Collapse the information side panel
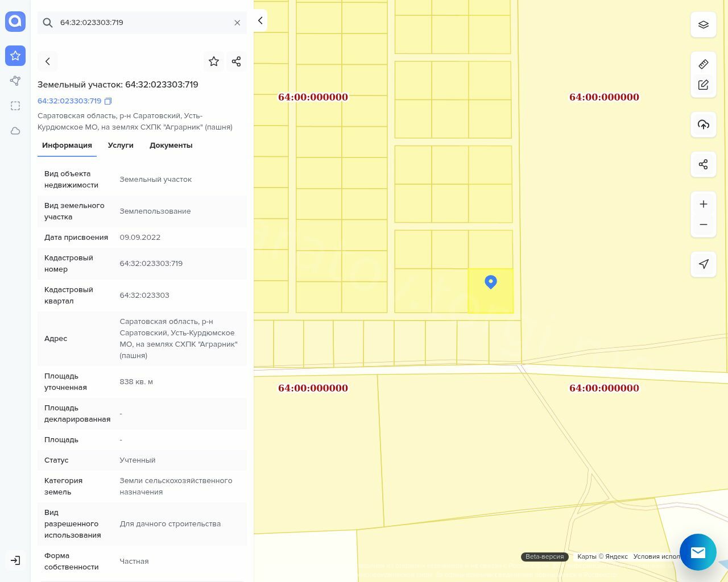The width and height of the screenshot is (728, 582). 260,20
